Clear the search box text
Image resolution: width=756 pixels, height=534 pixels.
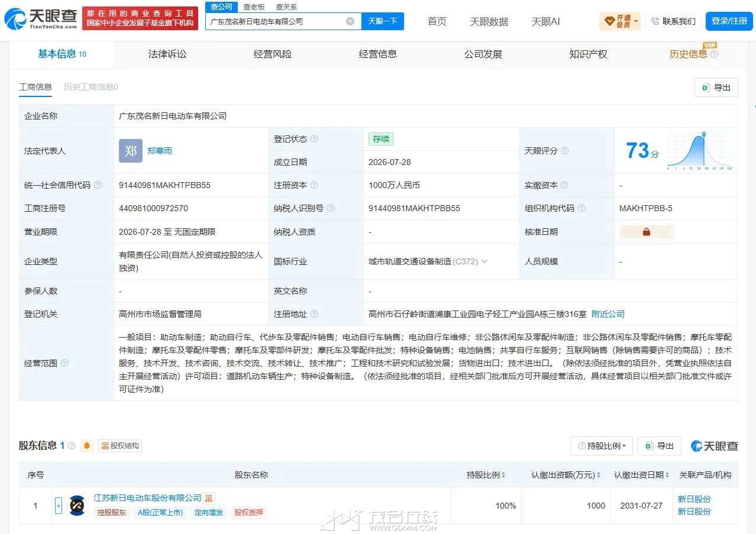tap(350, 21)
